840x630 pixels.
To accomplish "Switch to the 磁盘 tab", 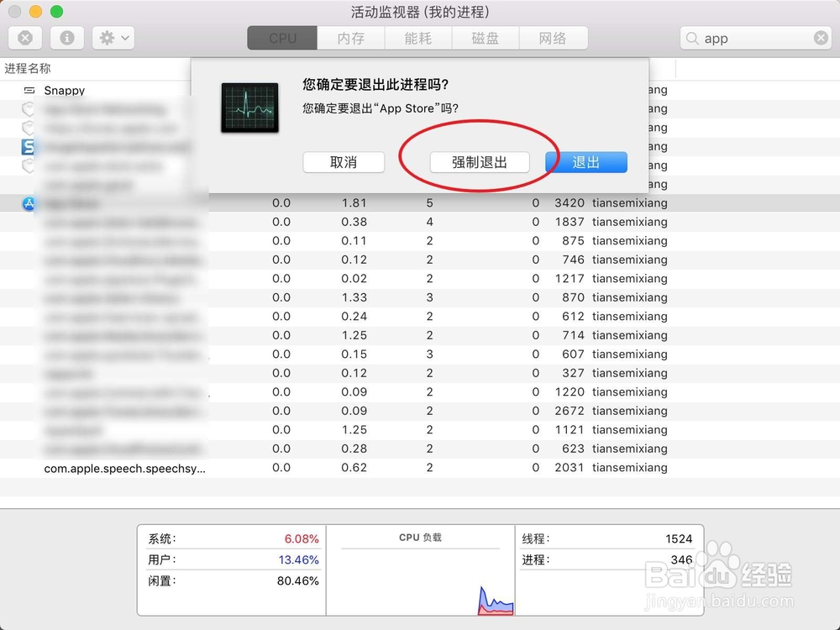I will pyautogui.click(x=486, y=38).
